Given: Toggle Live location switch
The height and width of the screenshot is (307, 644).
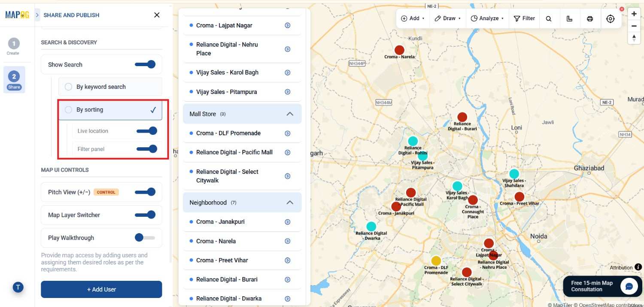Looking at the screenshot, I should tap(146, 131).
